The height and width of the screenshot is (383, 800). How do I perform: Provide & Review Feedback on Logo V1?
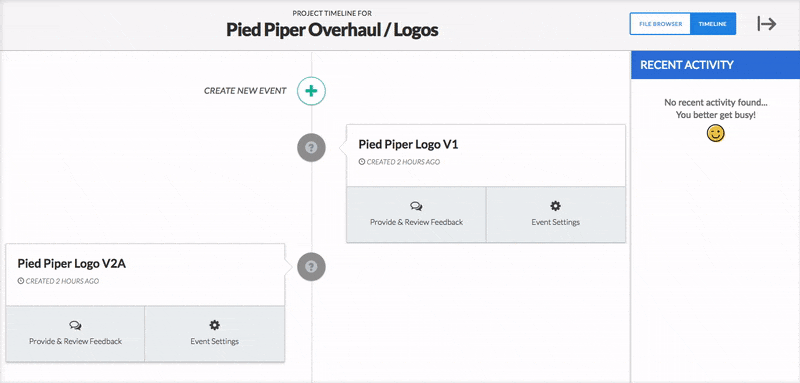point(416,214)
